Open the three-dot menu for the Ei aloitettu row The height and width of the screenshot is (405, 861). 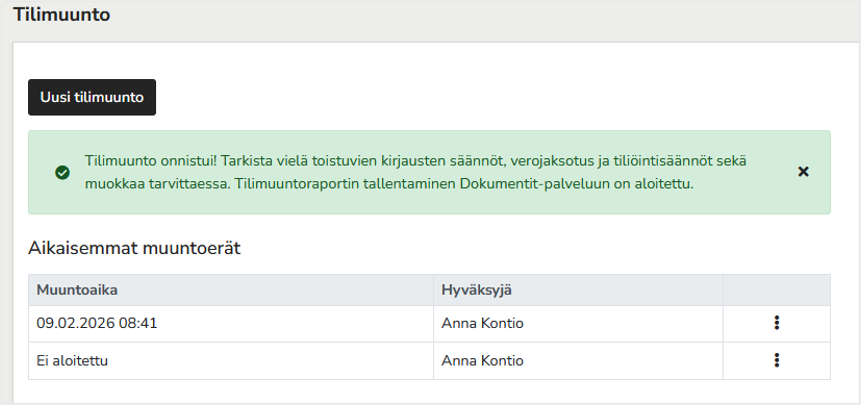pyautogui.click(x=776, y=361)
